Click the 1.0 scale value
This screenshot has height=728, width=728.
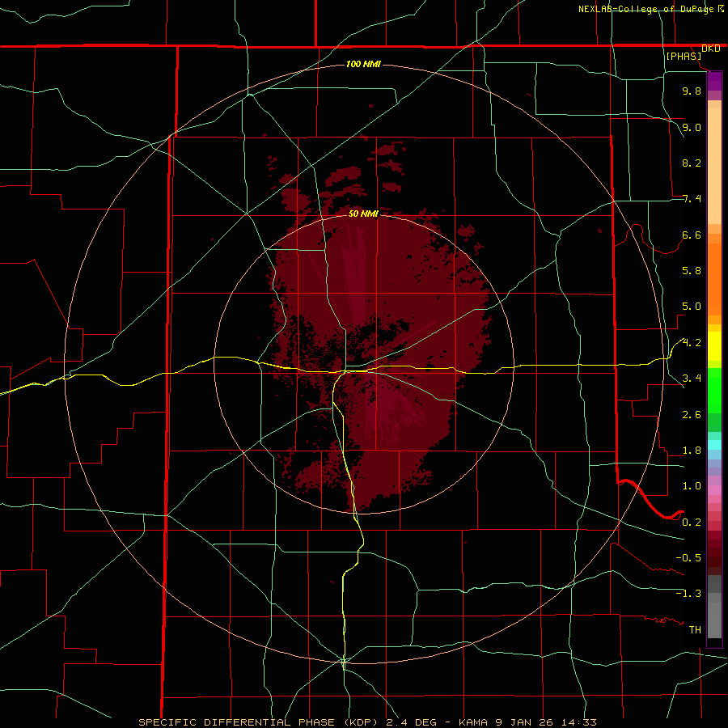tap(692, 486)
